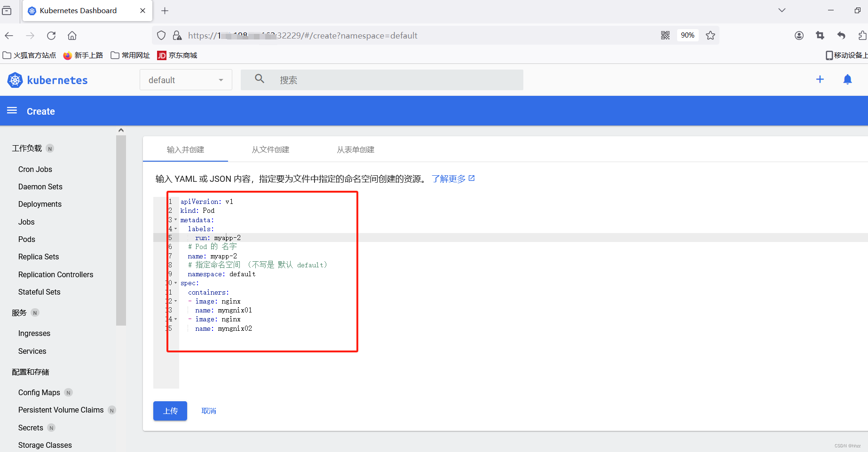
Task: Open Daemon Sets in sidebar
Action: point(40,187)
